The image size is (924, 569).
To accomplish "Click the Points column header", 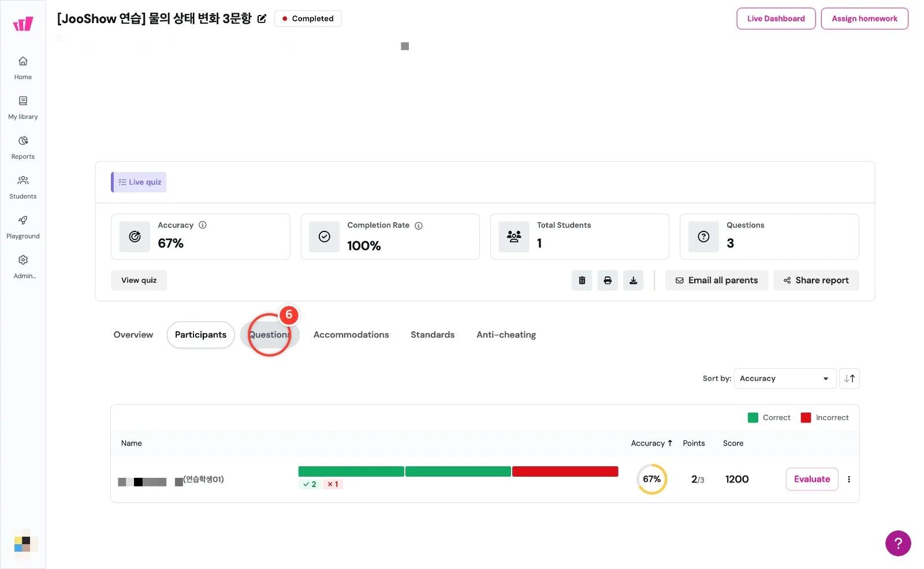I will pos(694,443).
